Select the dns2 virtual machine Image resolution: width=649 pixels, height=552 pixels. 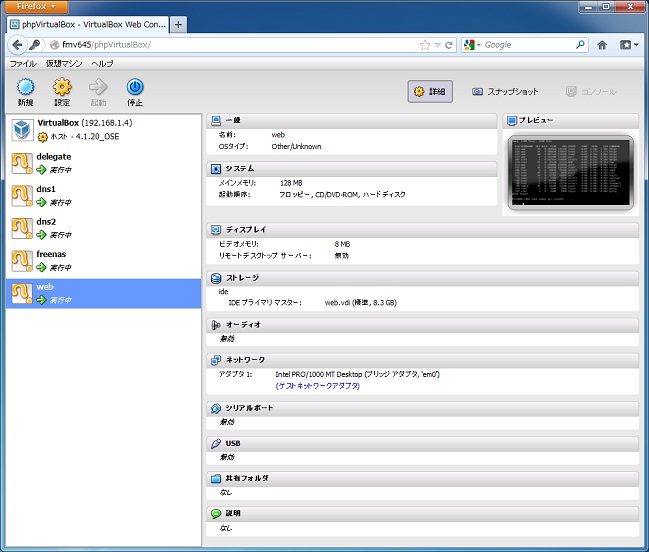[x=103, y=228]
